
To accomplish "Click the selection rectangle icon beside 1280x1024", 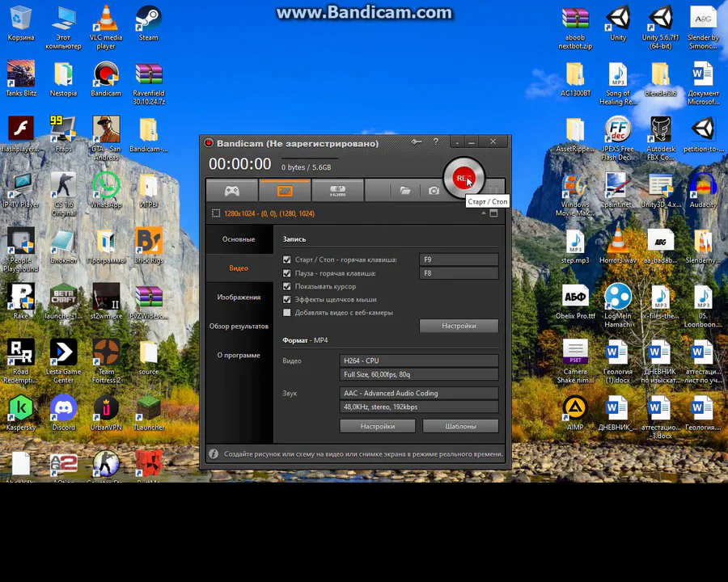I will click(216, 213).
